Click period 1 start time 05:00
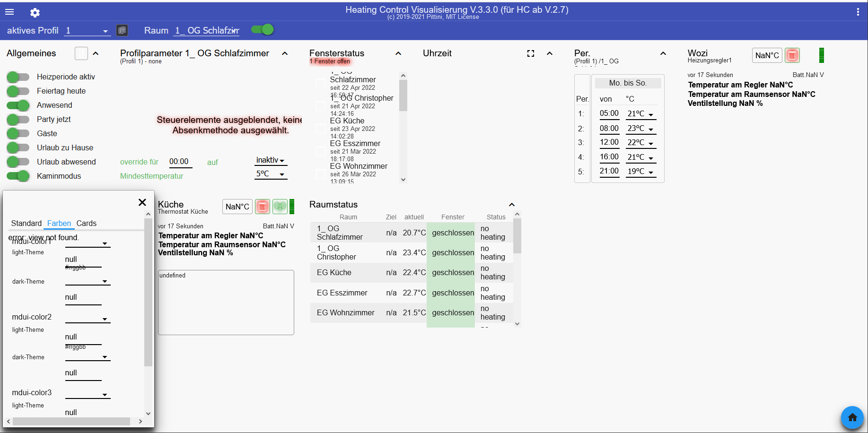The width and height of the screenshot is (868, 433). [609, 113]
